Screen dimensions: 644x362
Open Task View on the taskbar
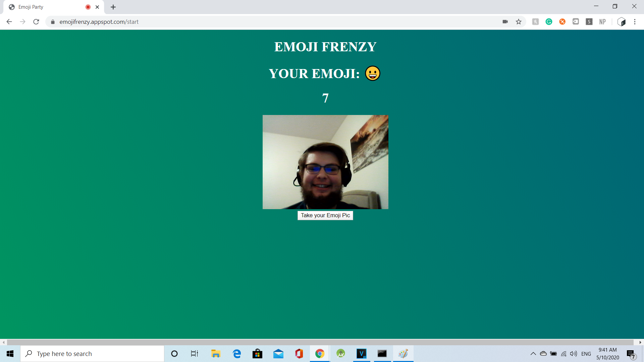[x=195, y=354]
